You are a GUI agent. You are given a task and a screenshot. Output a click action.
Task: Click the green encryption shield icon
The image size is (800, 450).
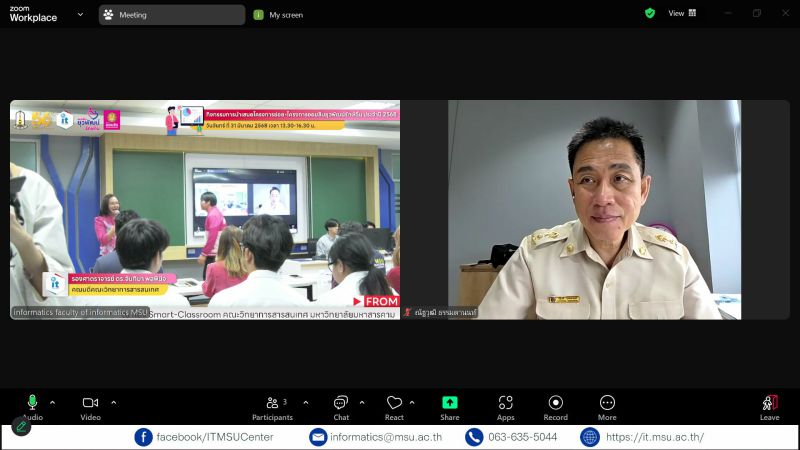coord(650,14)
